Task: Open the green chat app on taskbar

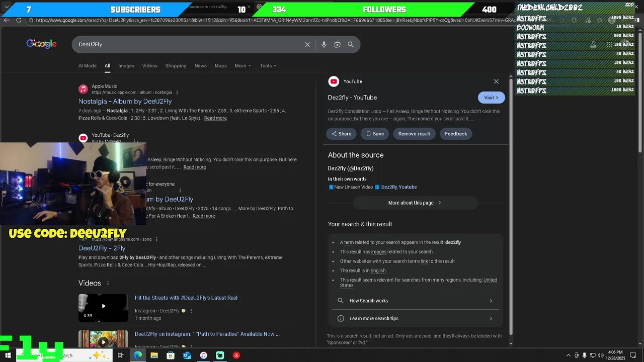Action: tap(220, 355)
